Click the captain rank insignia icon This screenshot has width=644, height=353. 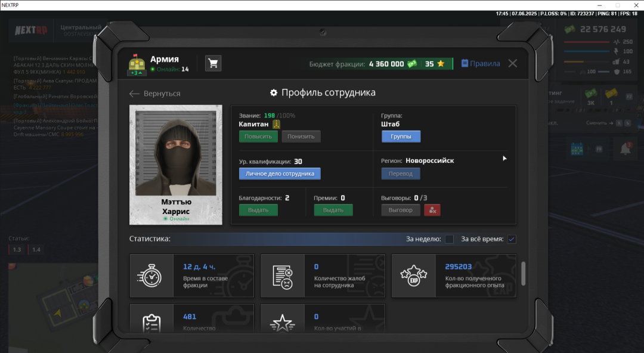tap(276, 125)
